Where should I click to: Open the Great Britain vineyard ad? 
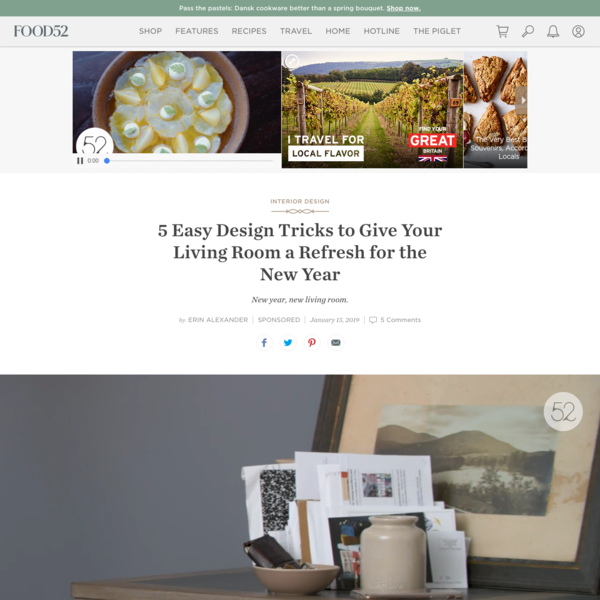(x=372, y=110)
